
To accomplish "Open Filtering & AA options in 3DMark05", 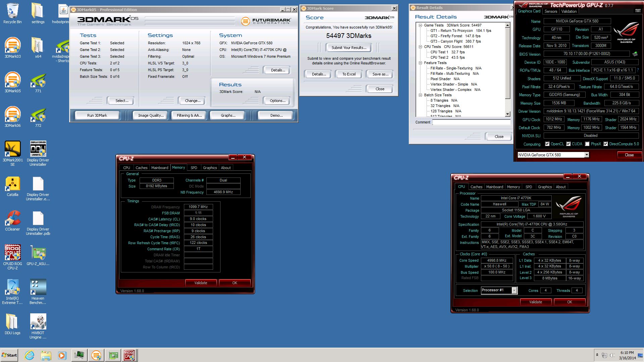I will tap(189, 115).
